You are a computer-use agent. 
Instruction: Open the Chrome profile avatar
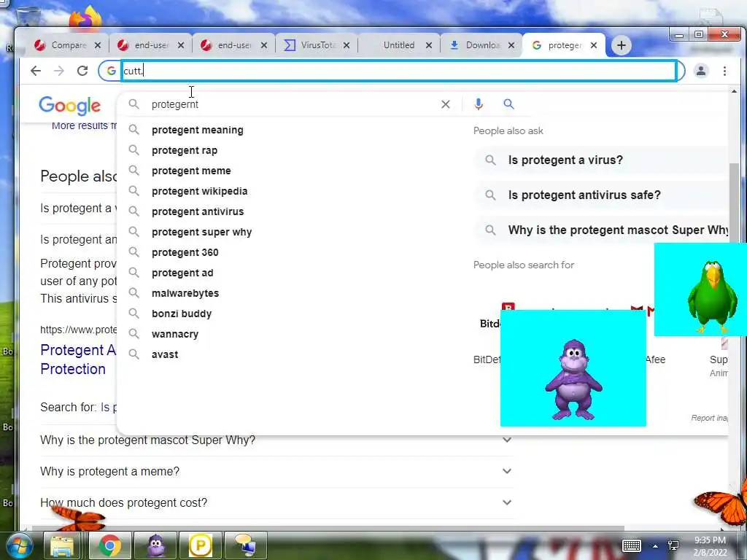click(x=701, y=71)
